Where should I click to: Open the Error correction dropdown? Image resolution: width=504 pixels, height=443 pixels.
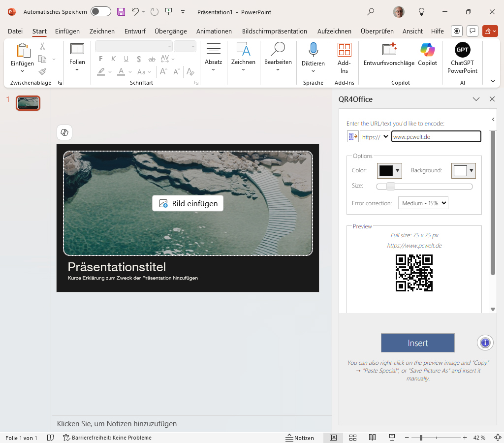click(423, 203)
